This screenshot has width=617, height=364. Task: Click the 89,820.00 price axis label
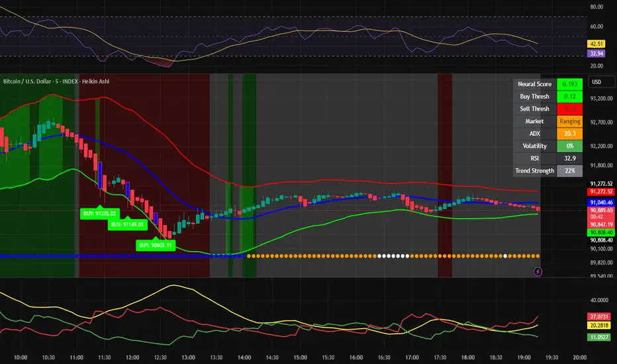[601, 263]
